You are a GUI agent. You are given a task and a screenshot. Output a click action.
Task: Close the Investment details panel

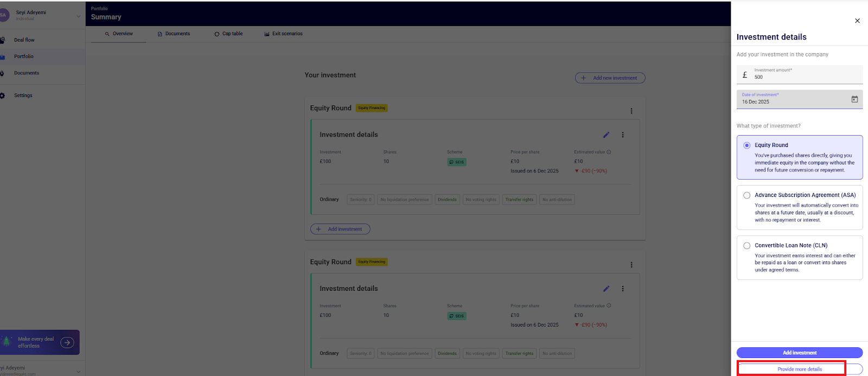[857, 21]
